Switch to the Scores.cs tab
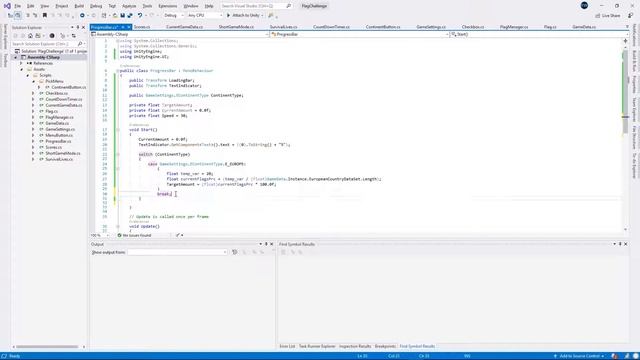Screen dimensions: 640x360 (x=142, y=27)
